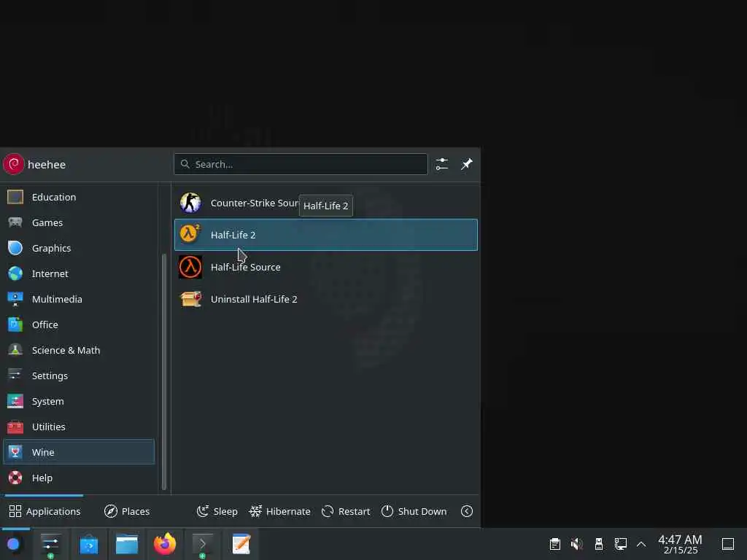The width and height of the screenshot is (747, 560).
Task: Click the category list scrollbar
Action: pyautogui.click(x=164, y=371)
